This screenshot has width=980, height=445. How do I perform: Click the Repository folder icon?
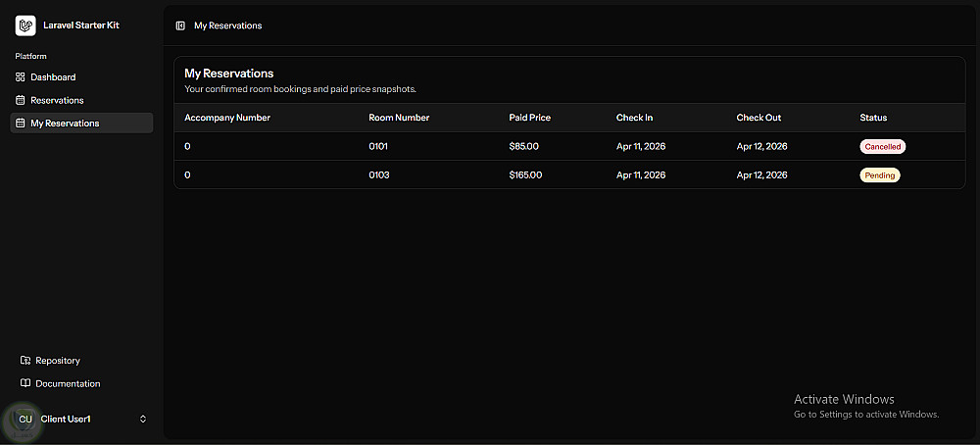click(25, 361)
